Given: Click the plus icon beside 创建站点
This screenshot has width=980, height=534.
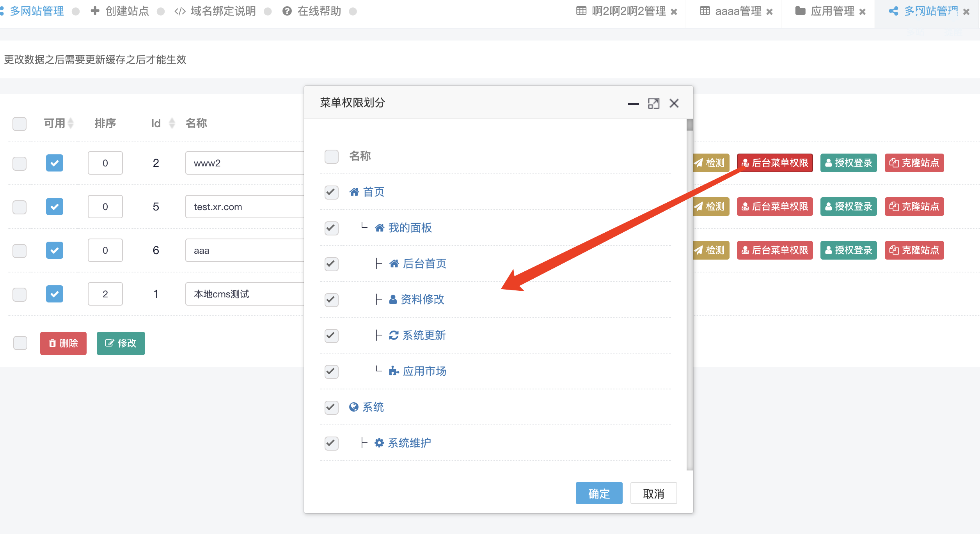Looking at the screenshot, I should point(95,11).
